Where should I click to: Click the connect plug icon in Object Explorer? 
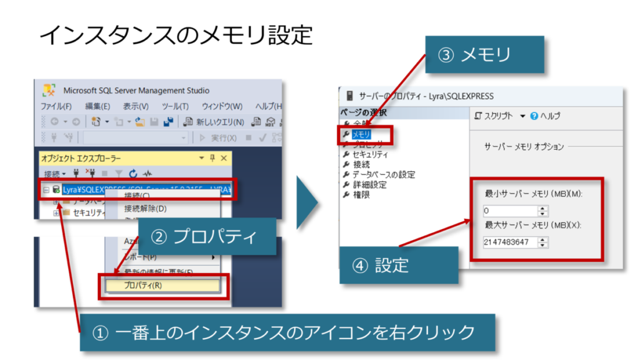(x=77, y=174)
